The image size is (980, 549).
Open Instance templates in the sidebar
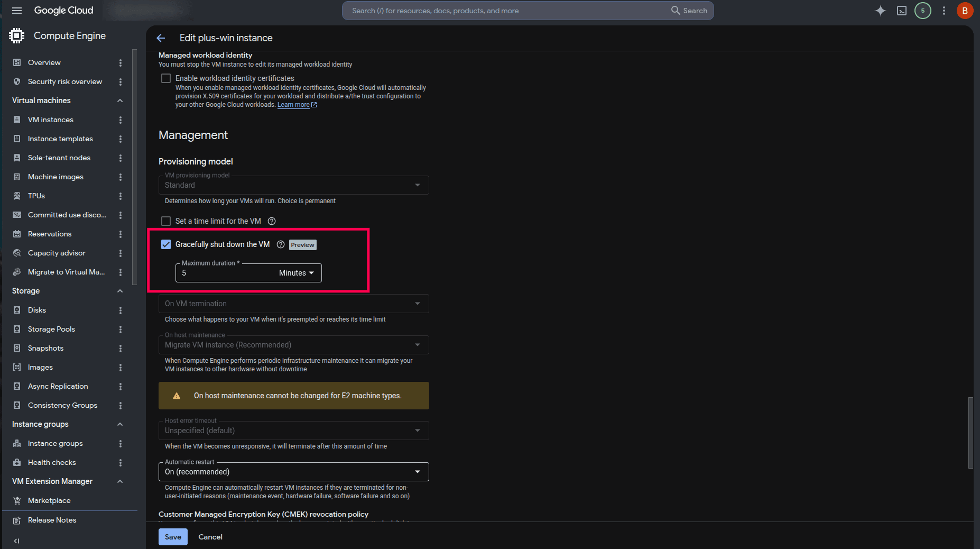[x=60, y=139]
